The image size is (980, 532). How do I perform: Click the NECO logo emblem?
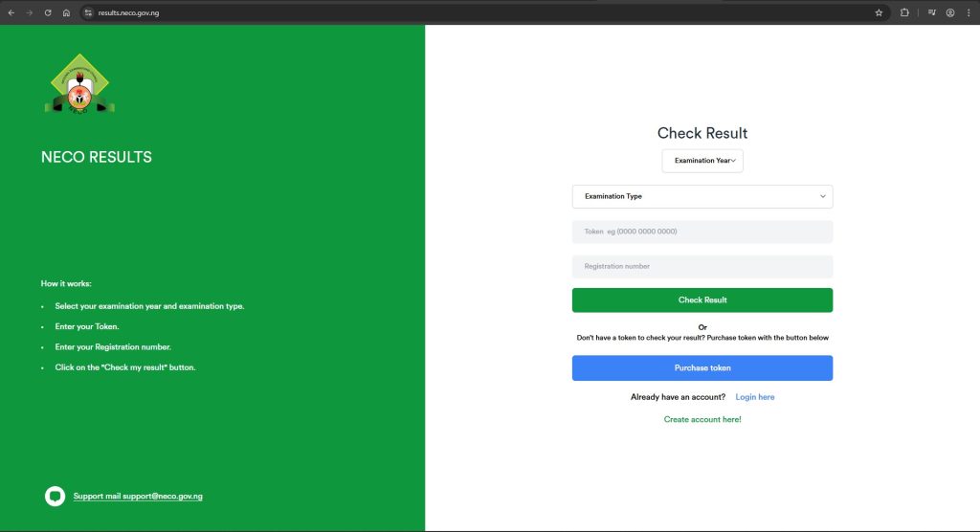coord(79,83)
